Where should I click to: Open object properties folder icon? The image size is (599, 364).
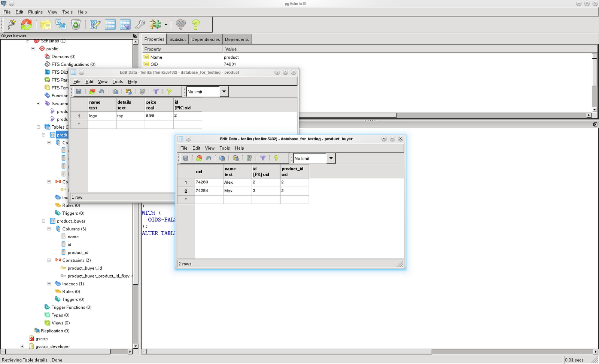pyautogui.click(x=46, y=25)
